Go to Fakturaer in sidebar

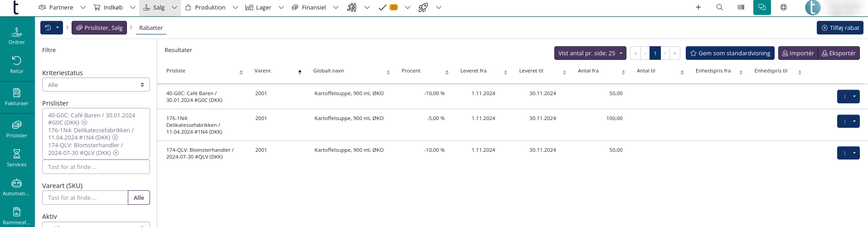[17, 97]
